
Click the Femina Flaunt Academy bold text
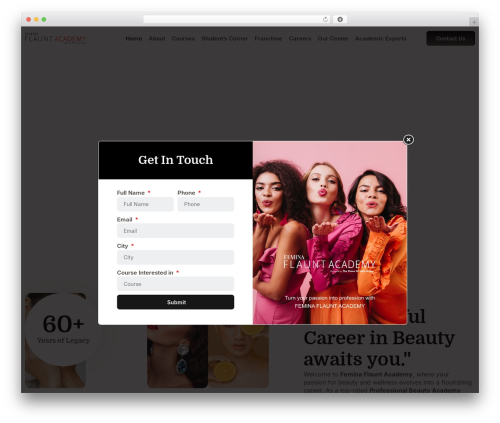(x=376, y=374)
